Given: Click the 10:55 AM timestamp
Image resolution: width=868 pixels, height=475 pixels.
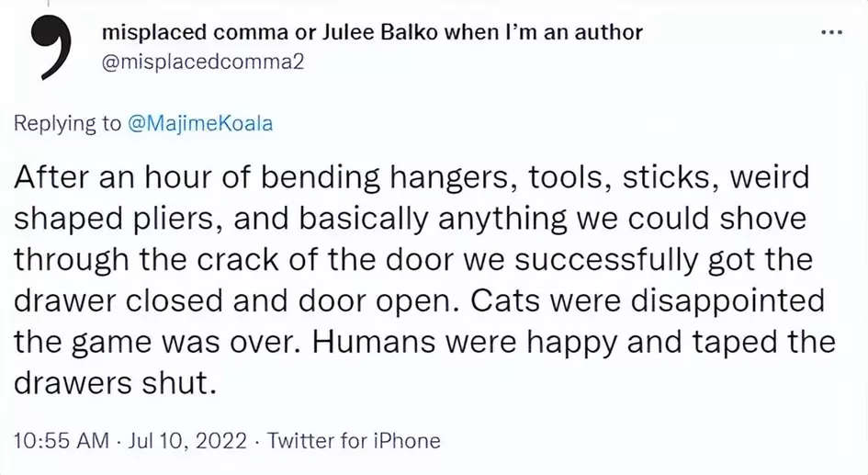Looking at the screenshot, I should pos(62,441).
